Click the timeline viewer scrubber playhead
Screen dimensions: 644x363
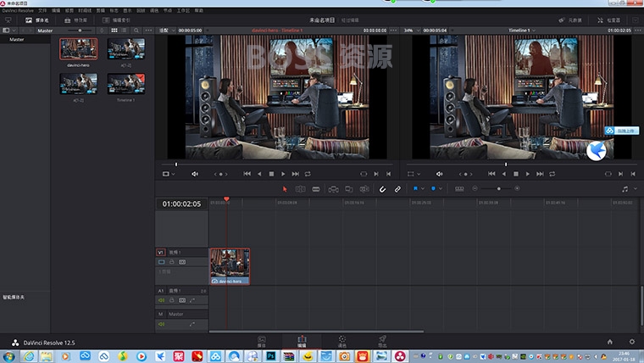(x=506, y=165)
